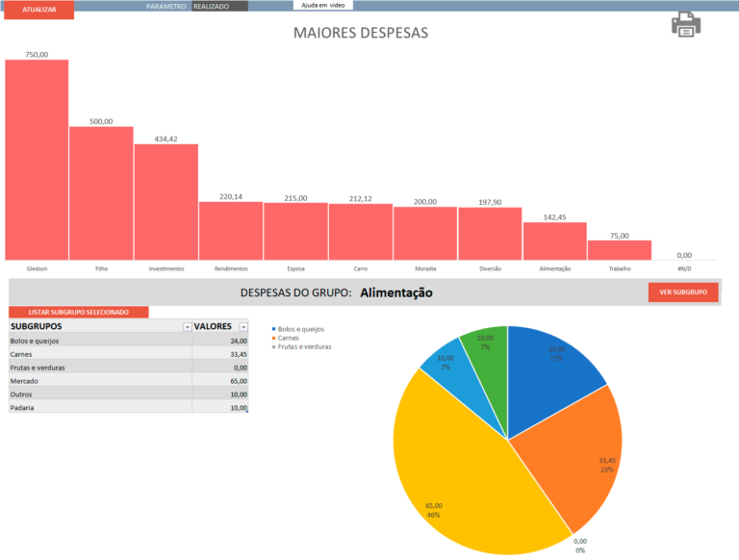Viewport: 739px width, 560px height.
Task: Click the orange Carnes legend swatch
Action: click(273, 338)
